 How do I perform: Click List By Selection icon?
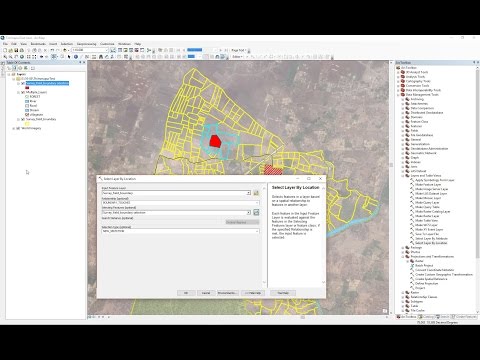tap(26, 68)
